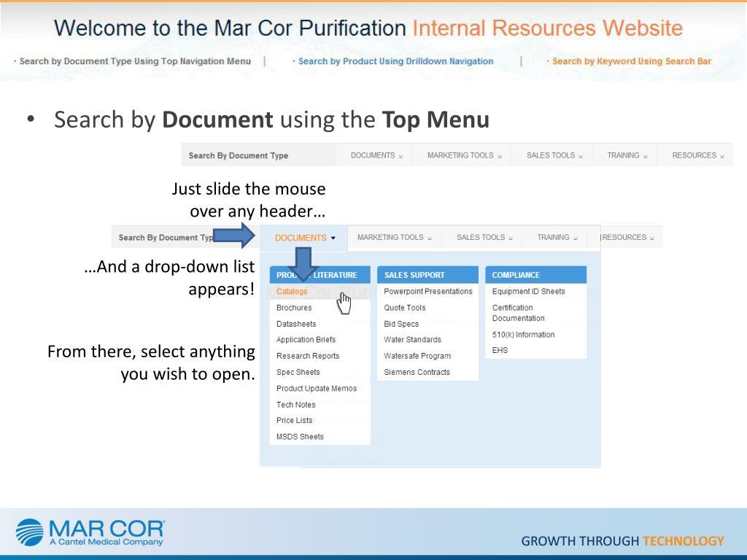747x560 pixels.
Task: Click COMPLIANCE column header
Action: pos(536,275)
